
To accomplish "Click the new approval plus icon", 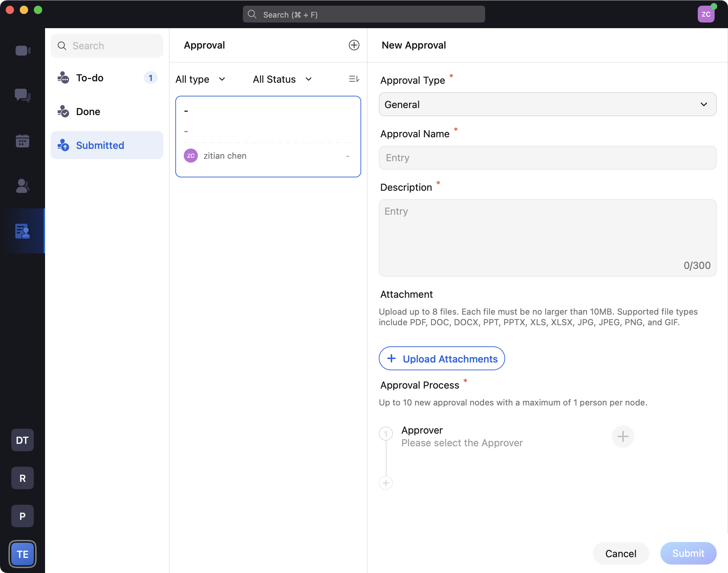I will [x=354, y=45].
